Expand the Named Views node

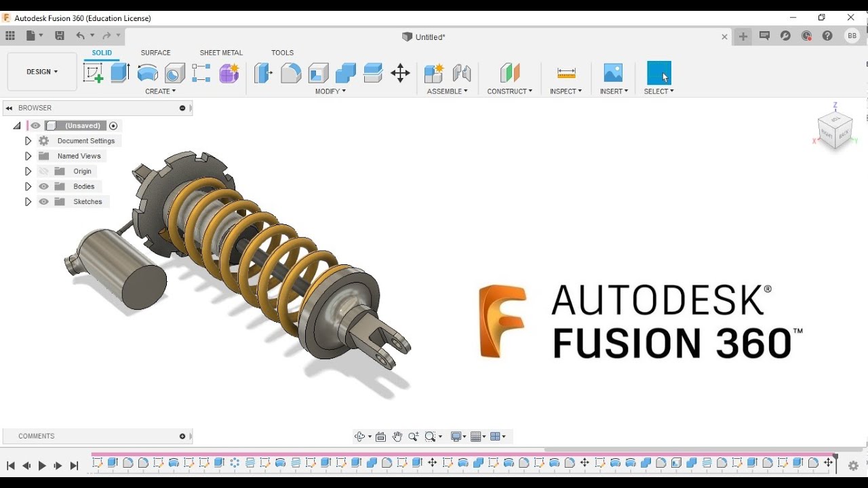pos(28,156)
